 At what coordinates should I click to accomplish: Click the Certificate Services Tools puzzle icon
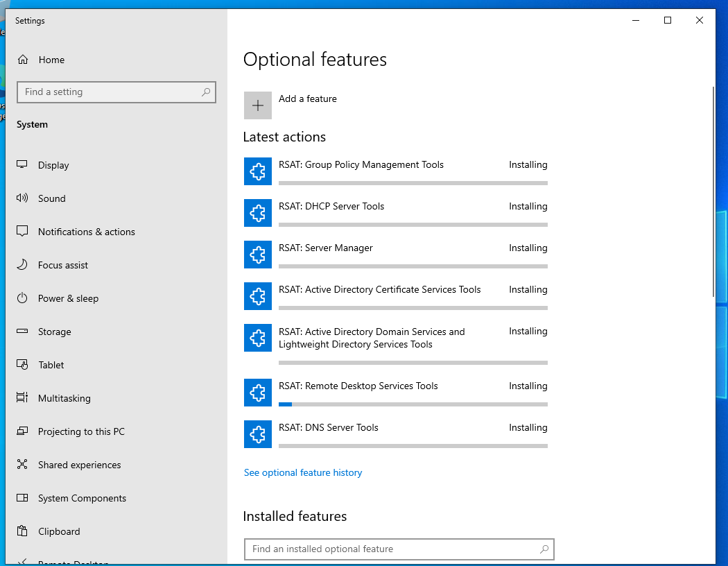click(x=258, y=296)
